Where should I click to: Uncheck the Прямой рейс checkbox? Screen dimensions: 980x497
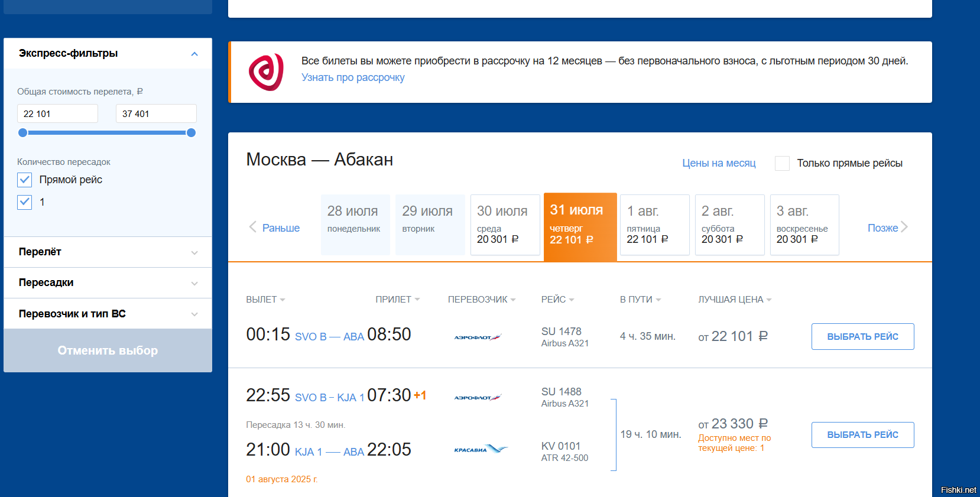point(24,180)
